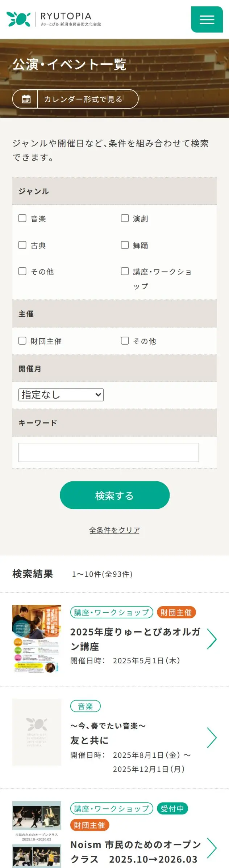The height and width of the screenshot is (868, 229).
Task: Open the hamburger menu
Action: pyautogui.click(x=207, y=20)
